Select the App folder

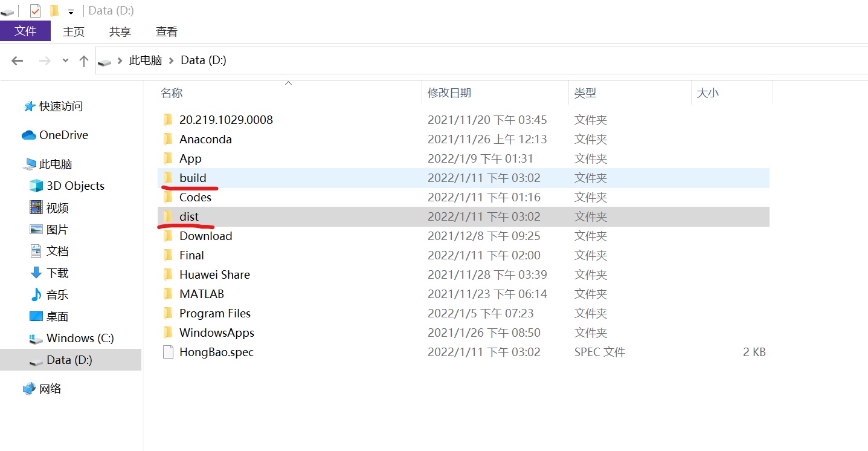pyautogui.click(x=190, y=158)
